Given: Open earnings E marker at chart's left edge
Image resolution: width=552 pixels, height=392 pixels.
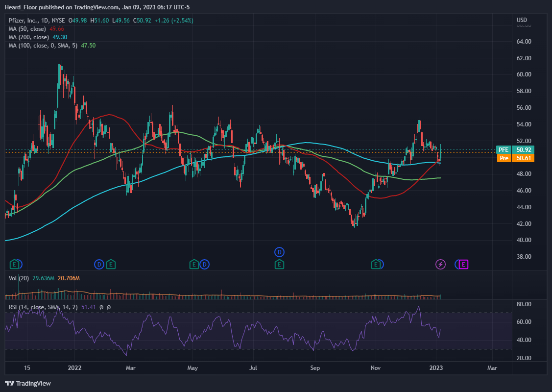Looking at the screenshot, I should pyautogui.click(x=14, y=264).
